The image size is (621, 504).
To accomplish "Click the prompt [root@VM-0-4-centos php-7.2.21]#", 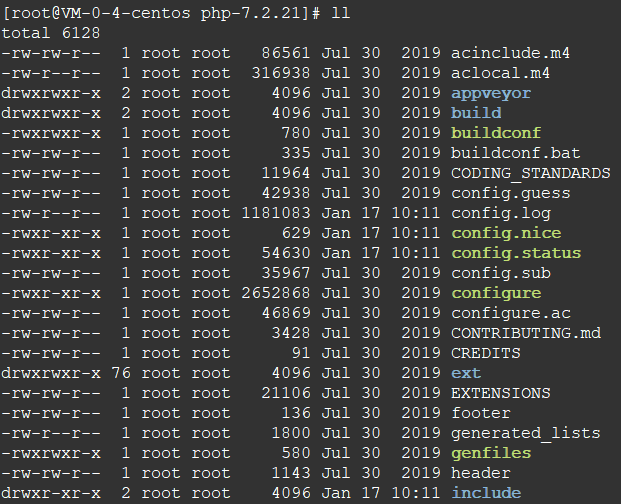I will pos(161,13).
